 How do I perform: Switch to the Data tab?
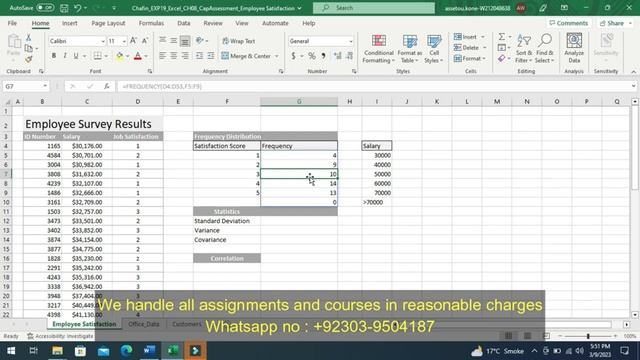click(x=184, y=23)
